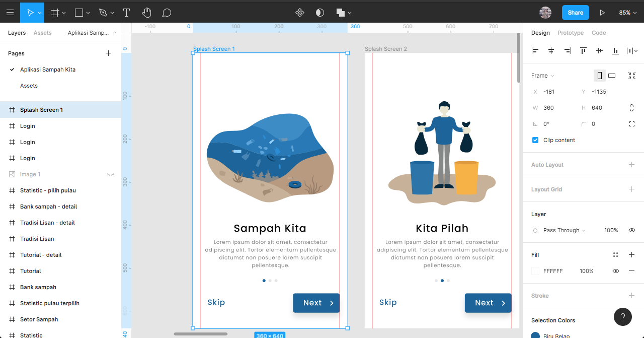Click the X position field
Screen dimensions: 644x338
[x=552, y=92]
